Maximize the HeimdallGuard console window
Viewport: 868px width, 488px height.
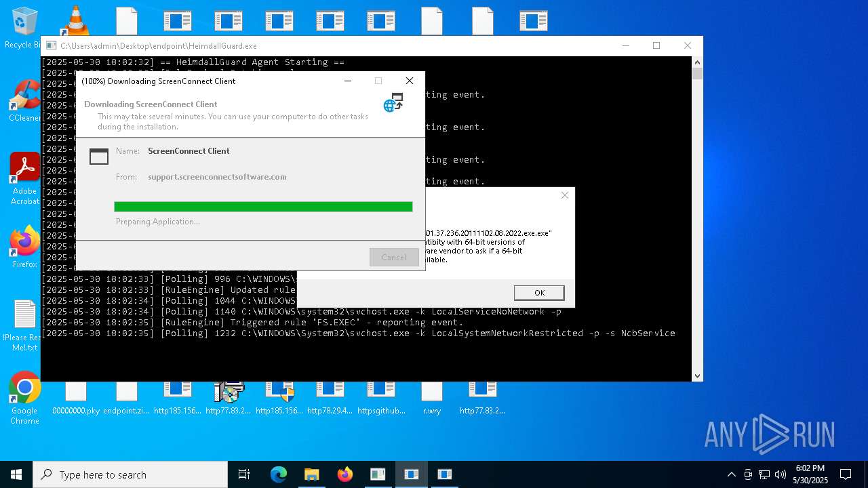(656, 45)
